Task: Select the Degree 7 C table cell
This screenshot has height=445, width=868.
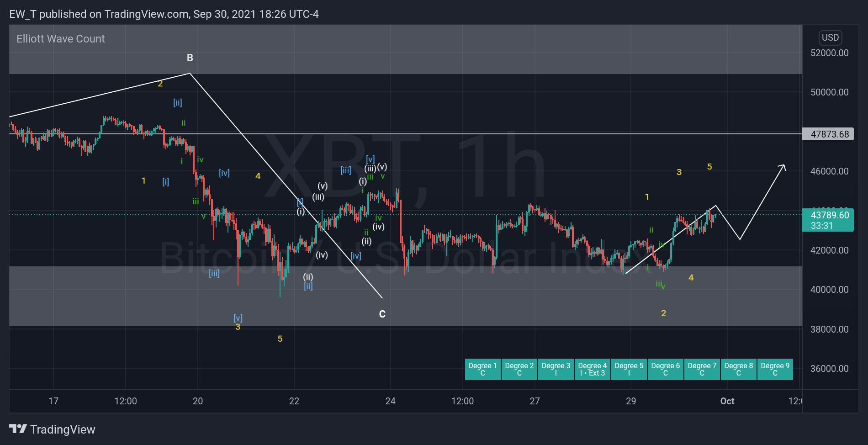Action: click(702, 369)
